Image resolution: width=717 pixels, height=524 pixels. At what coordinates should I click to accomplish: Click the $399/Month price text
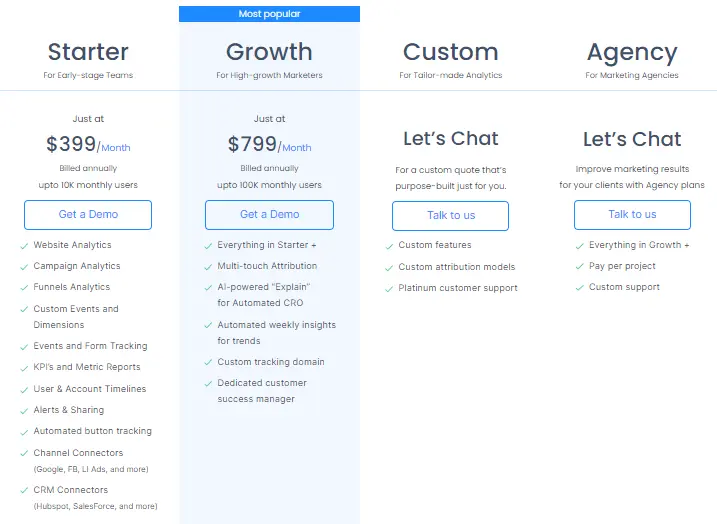tap(88, 145)
